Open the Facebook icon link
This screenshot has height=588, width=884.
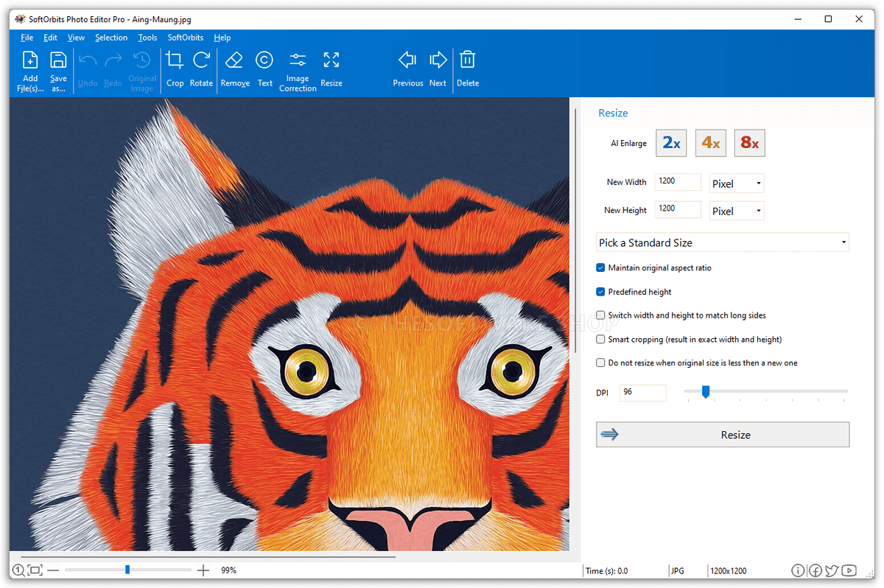click(815, 570)
